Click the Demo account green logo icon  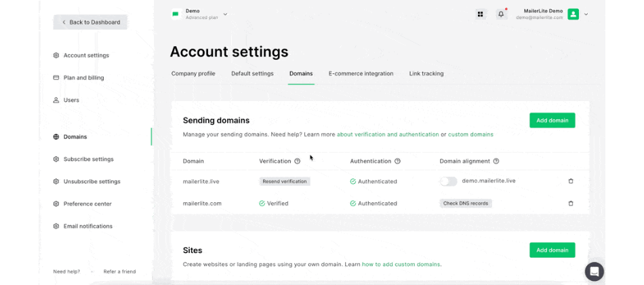click(176, 14)
